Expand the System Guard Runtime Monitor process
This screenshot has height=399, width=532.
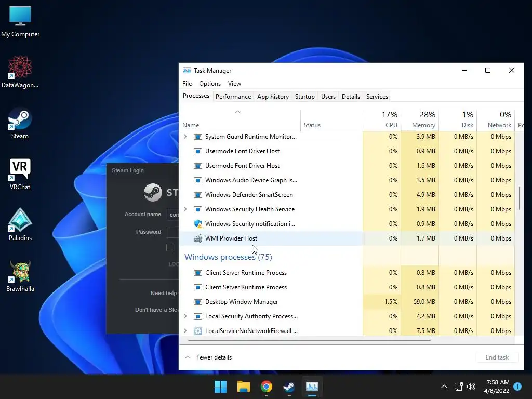click(x=185, y=137)
